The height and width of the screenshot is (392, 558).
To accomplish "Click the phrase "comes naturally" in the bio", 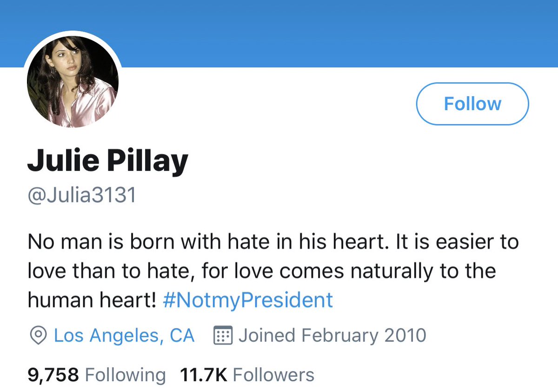I will [351, 271].
